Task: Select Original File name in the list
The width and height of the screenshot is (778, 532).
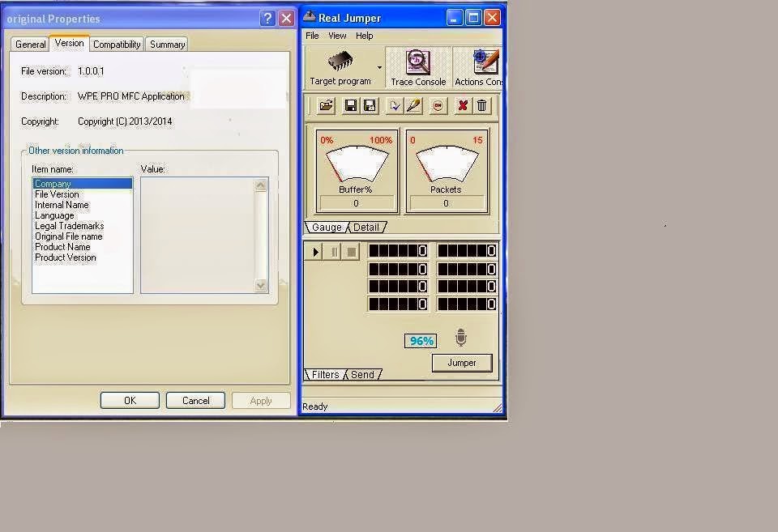Action: point(83,236)
